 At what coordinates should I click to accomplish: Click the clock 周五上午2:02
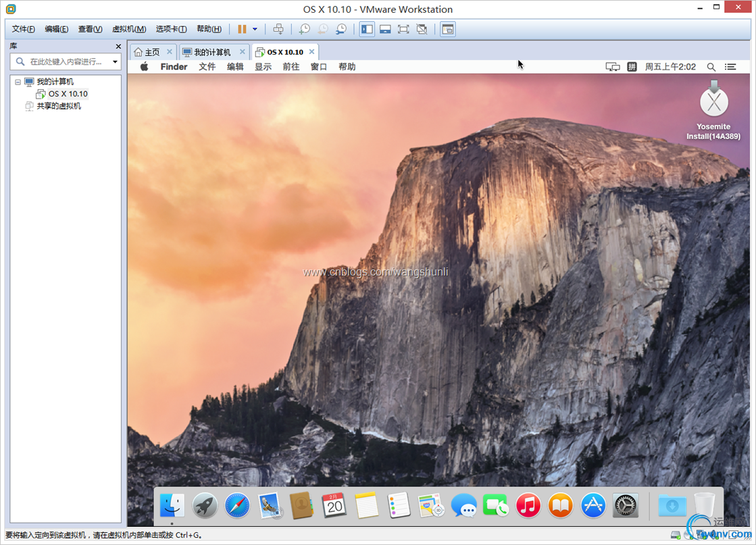[x=670, y=67]
